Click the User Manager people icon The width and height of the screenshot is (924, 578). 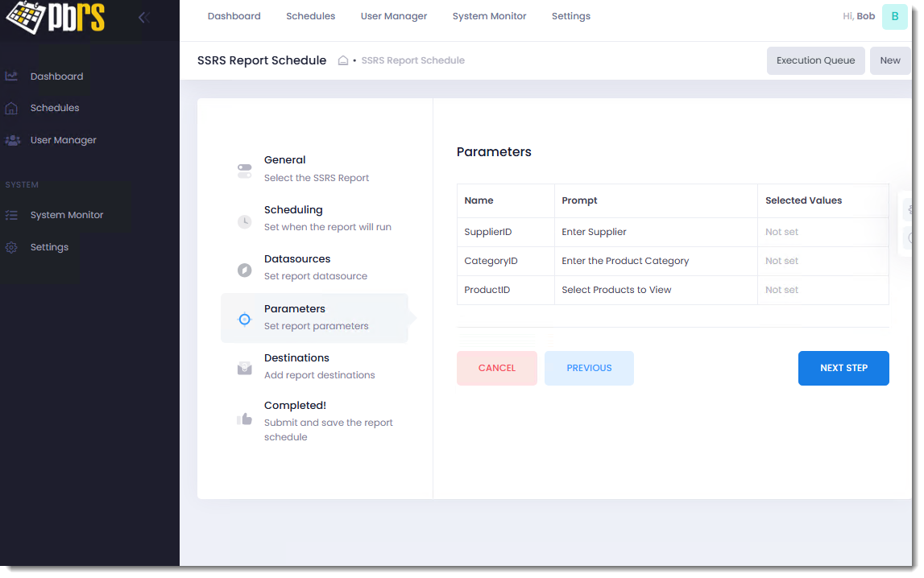pos(12,140)
